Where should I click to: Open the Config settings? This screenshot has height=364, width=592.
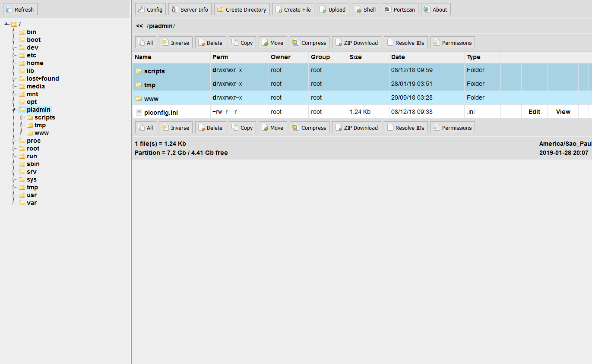click(150, 9)
